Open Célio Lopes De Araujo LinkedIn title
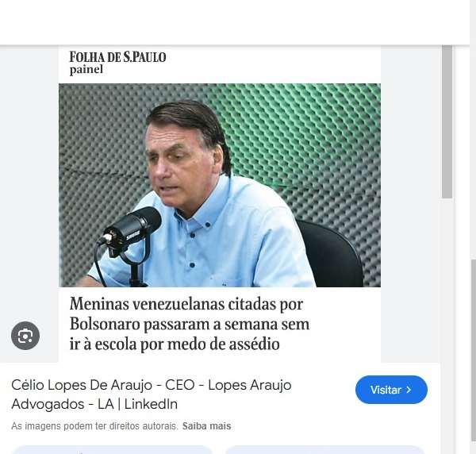 (152, 394)
